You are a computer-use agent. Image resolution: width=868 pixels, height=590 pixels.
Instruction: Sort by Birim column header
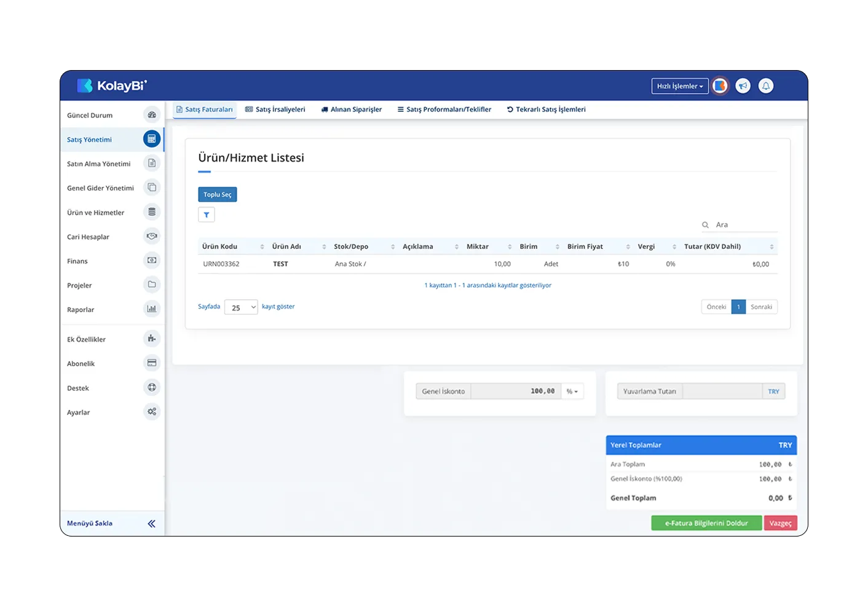(539, 246)
